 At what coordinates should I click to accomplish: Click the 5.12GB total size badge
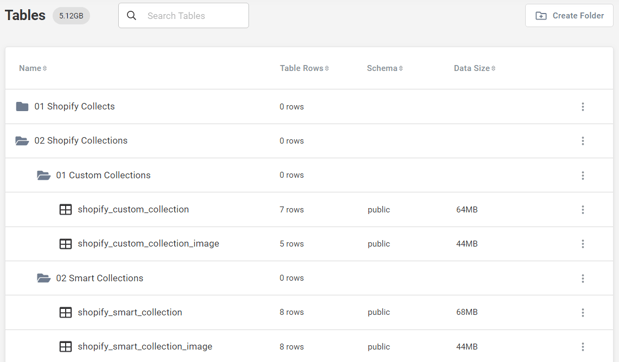(x=71, y=16)
